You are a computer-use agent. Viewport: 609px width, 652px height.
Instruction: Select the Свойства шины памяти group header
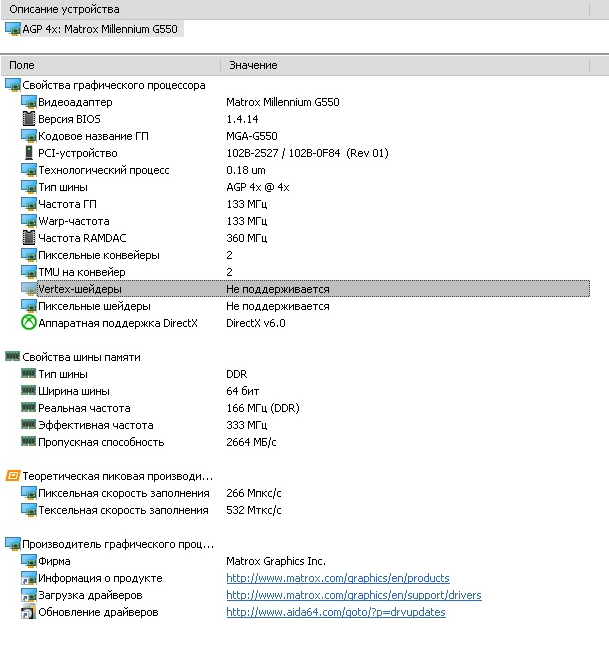73,357
